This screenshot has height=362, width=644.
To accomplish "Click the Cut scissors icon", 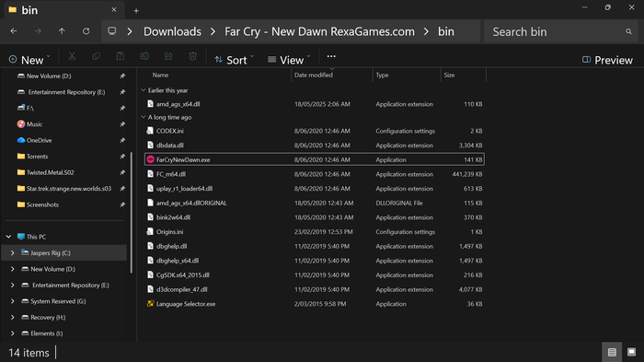I will tap(72, 56).
